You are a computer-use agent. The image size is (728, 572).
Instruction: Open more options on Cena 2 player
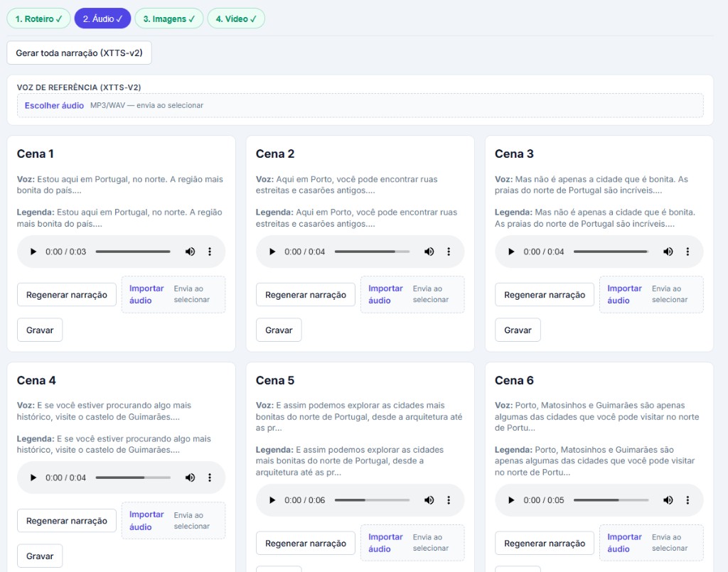(449, 252)
